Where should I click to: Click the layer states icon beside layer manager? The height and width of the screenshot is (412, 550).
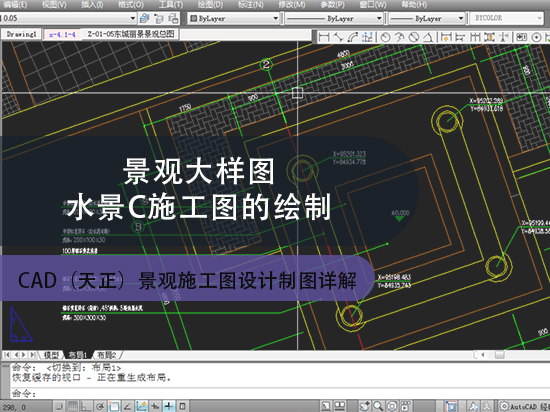pyautogui.click(x=159, y=18)
